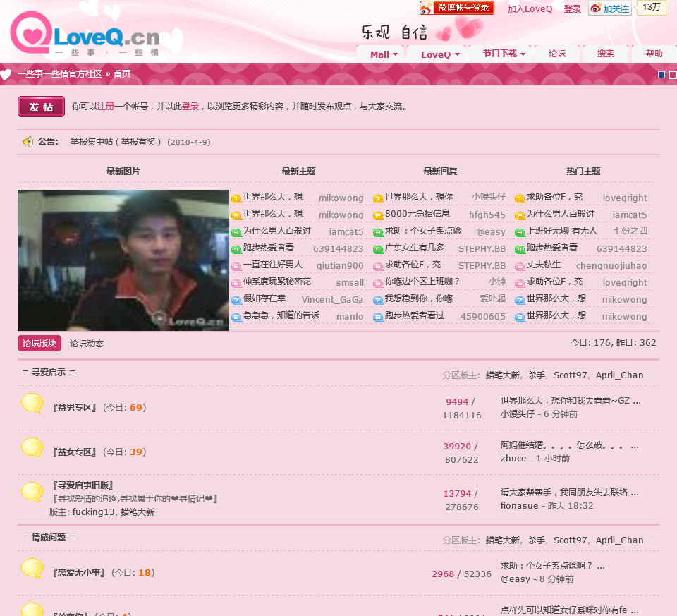Click the latest picture thumbnail

point(123,260)
